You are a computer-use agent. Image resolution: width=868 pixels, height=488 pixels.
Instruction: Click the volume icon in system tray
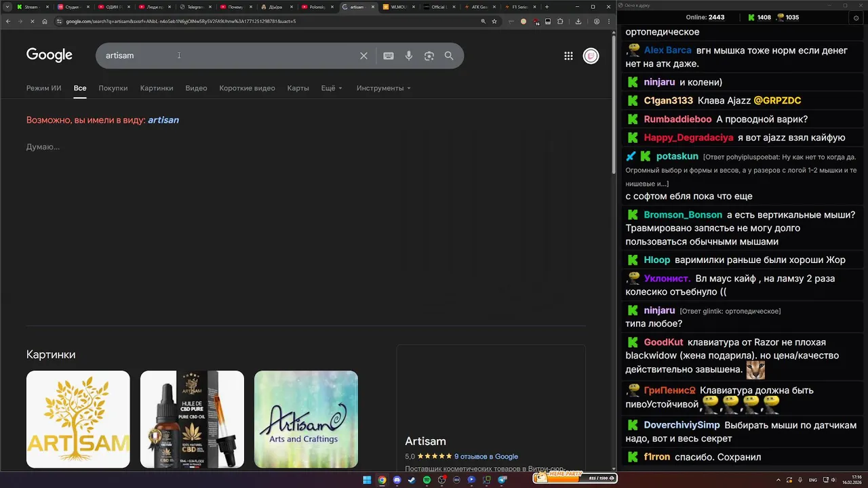coord(833,480)
